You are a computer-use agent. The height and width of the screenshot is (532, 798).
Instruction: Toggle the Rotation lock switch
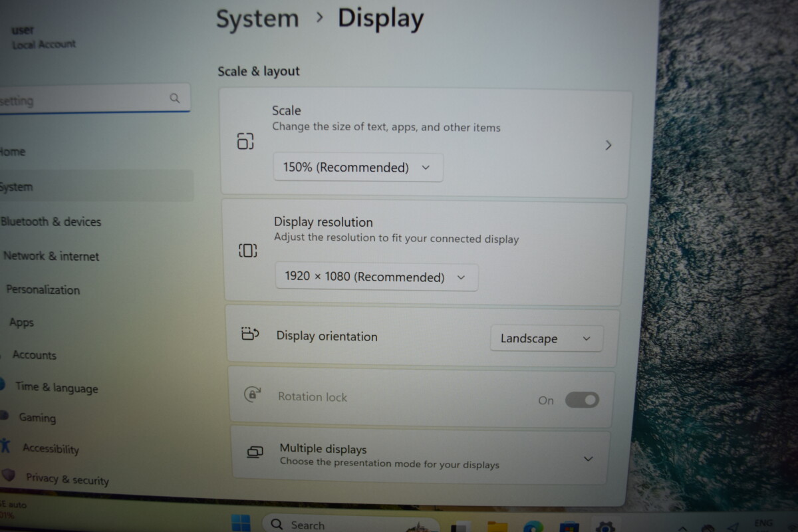(x=582, y=400)
